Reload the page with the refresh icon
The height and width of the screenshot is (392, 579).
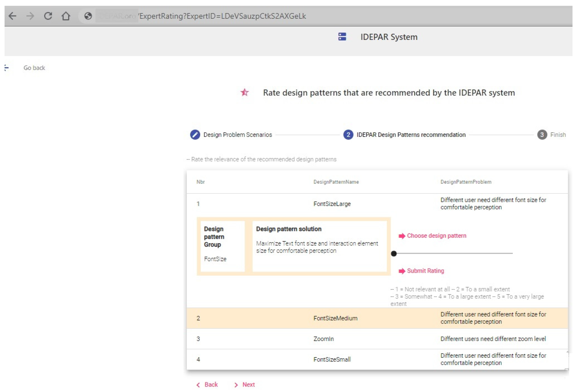coord(48,16)
